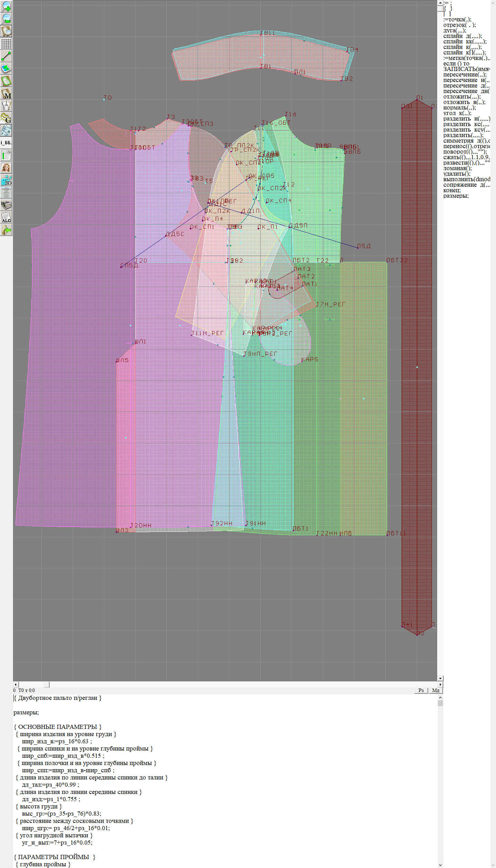Click in the 'шир_изд_в:=рз_16*0.63' code line
This screenshot has width=496, height=868.
[57, 741]
